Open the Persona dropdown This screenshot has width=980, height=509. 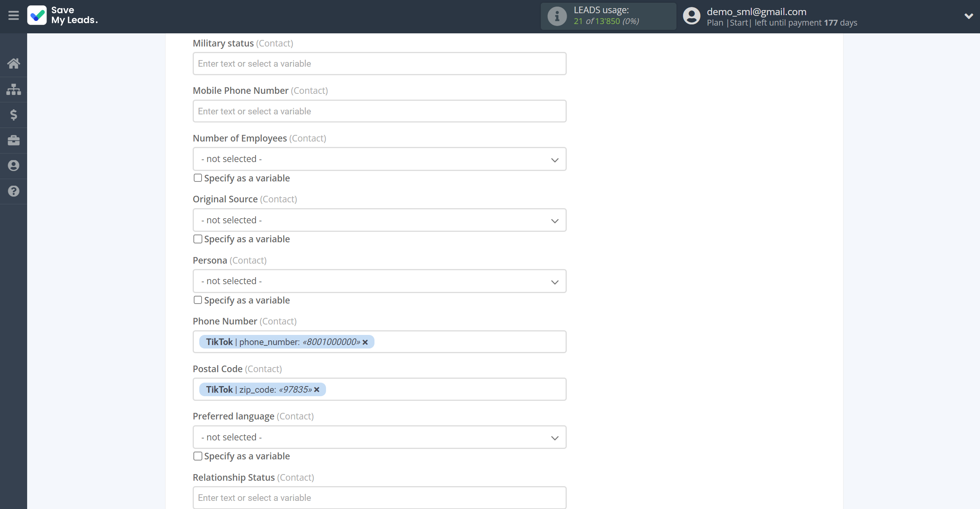pyautogui.click(x=380, y=281)
